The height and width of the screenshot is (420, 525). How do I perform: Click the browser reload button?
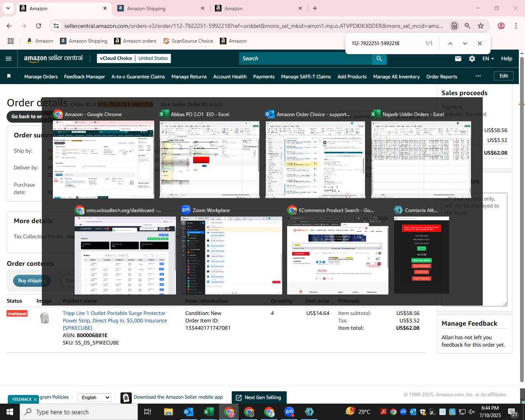pyautogui.click(x=39, y=26)
